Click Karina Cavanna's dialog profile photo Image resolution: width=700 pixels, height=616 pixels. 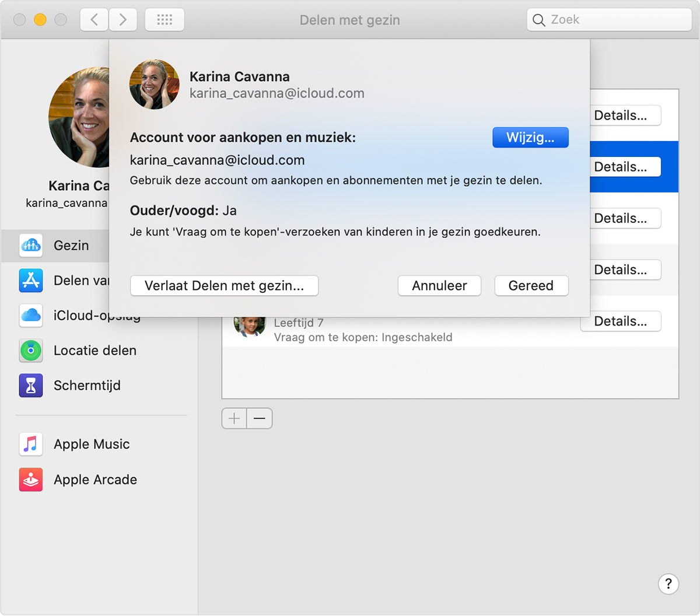[155, 85]
